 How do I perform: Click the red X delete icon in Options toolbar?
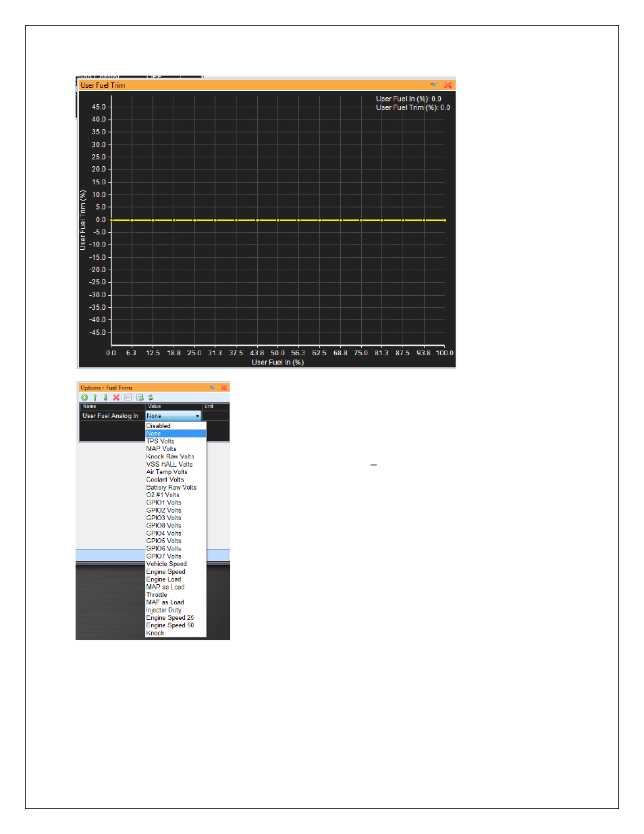[116, 397]
